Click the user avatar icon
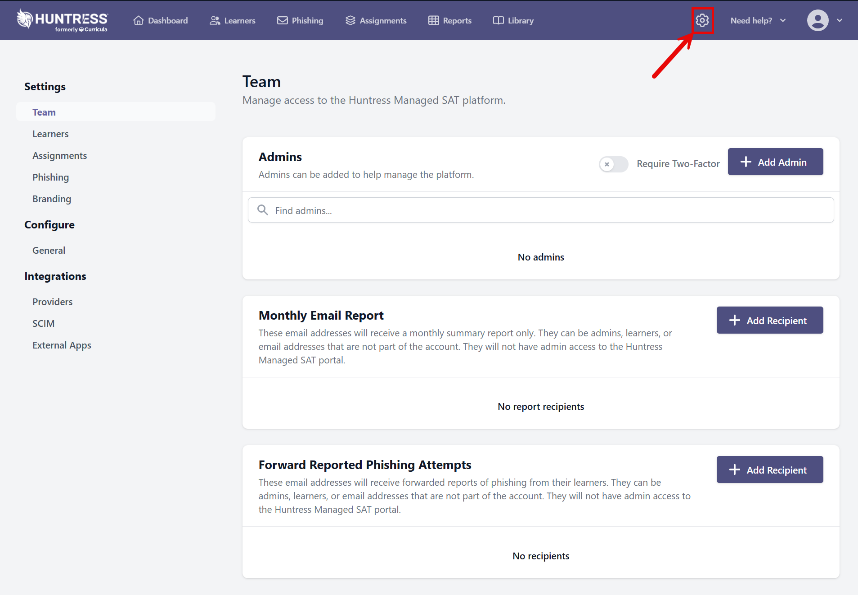This screenshot has height=595, width=858. click(x=818, y=20)
